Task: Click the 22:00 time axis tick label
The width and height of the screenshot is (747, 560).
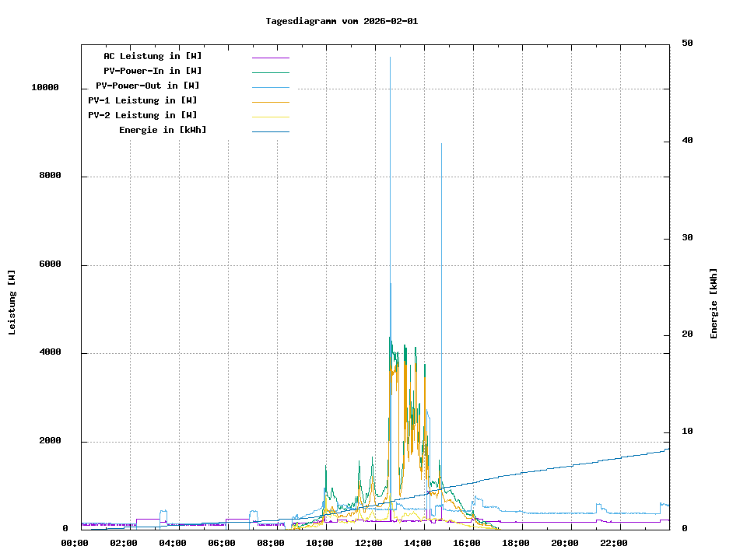Action: coord(614,543)
